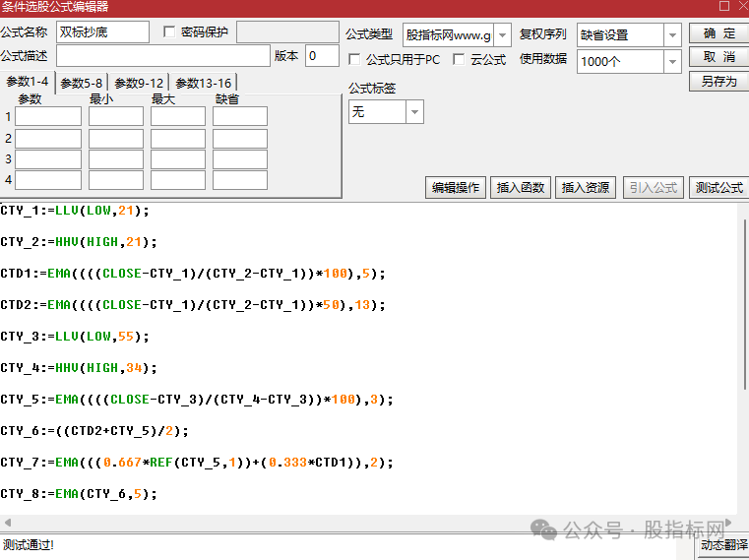This screenshot has width=749, height=560.
Task: Click row 4 缺省 value field
Action: 240,180
